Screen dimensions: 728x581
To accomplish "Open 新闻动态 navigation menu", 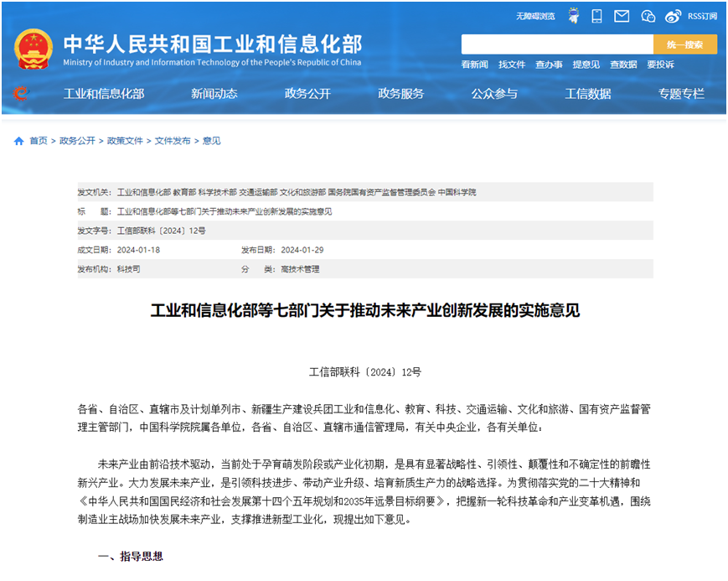I will coord(214,94).
